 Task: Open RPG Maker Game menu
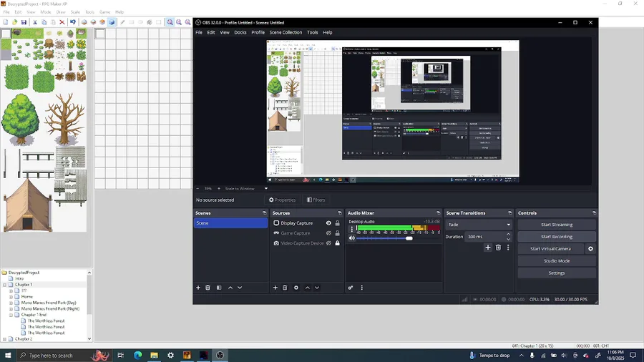[104, 12]
